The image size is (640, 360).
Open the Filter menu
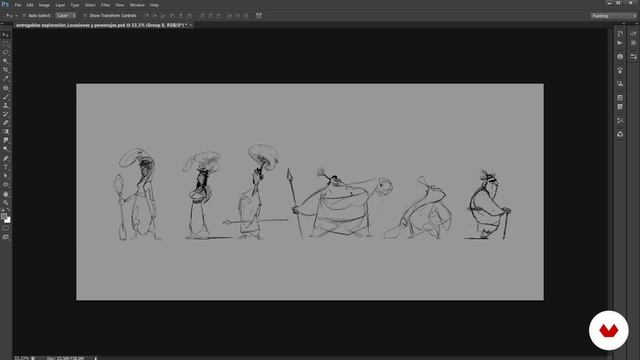105,5
